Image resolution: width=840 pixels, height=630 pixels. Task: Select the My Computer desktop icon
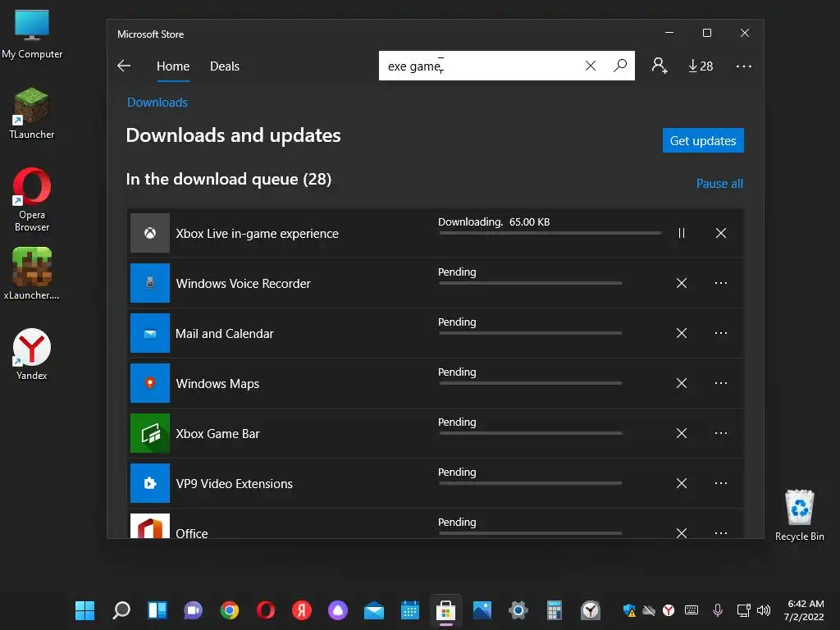(32, 34)
